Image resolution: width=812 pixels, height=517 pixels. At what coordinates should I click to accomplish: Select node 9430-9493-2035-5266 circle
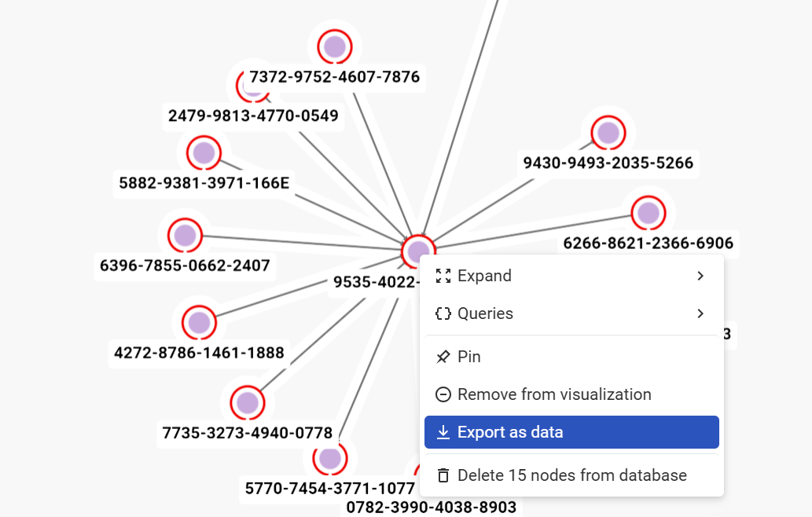click(x=608, y=132)
